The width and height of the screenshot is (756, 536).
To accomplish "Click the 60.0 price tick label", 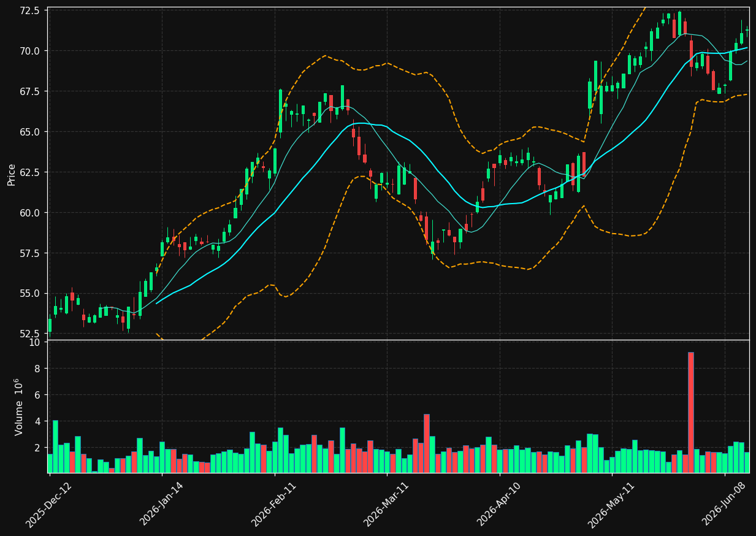I will point(31,213).
